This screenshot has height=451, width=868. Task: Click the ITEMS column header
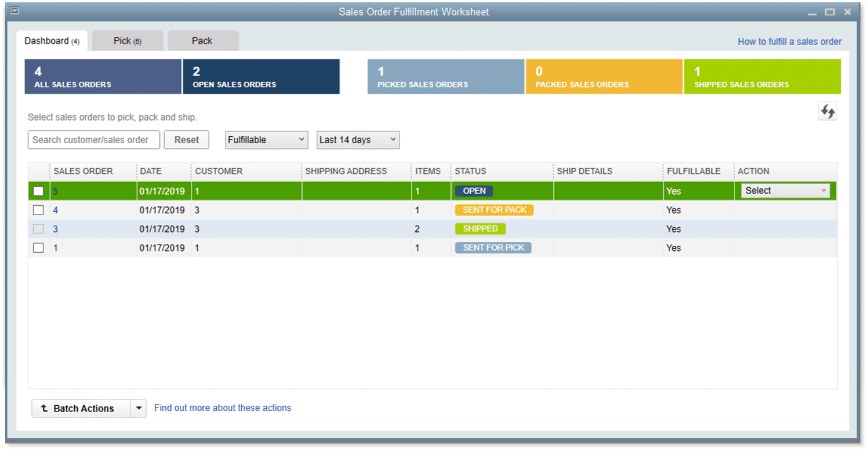[x=428, y=172]
